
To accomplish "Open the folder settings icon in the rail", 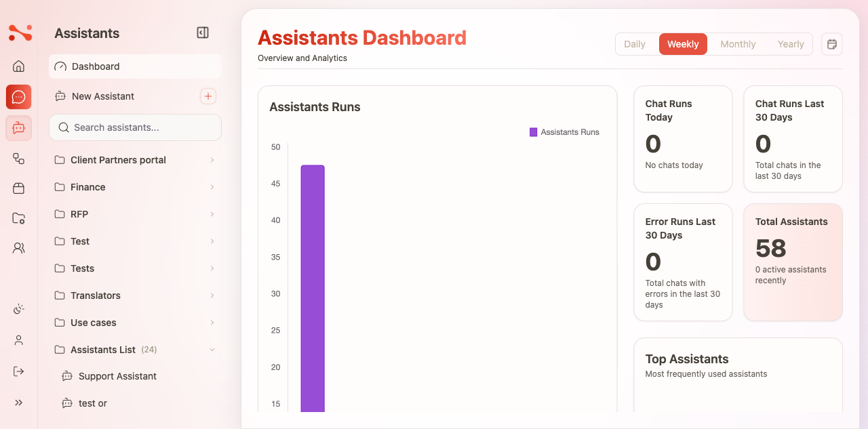I will click(x=19, y=218).
